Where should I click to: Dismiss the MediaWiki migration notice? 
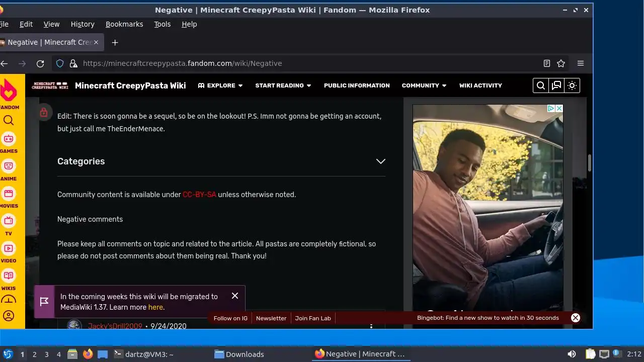point(235,296)
